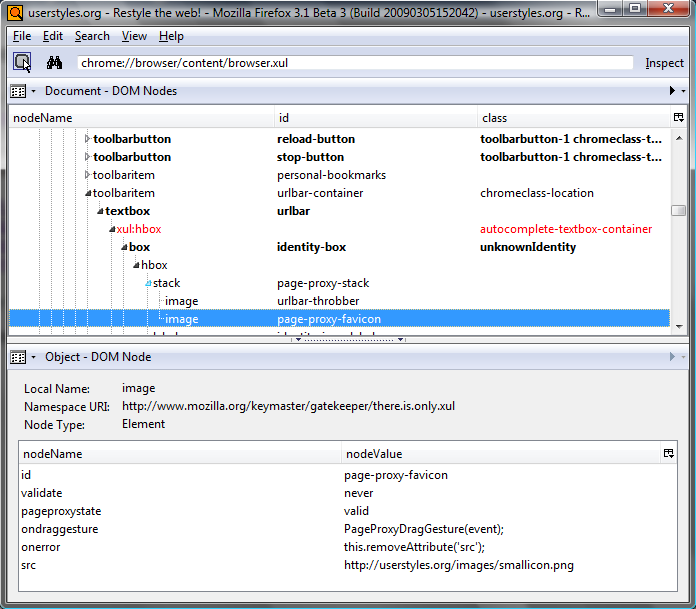Select the chromeclass-location class cell
The image size is (696, 609).
[x=537, y=193]
